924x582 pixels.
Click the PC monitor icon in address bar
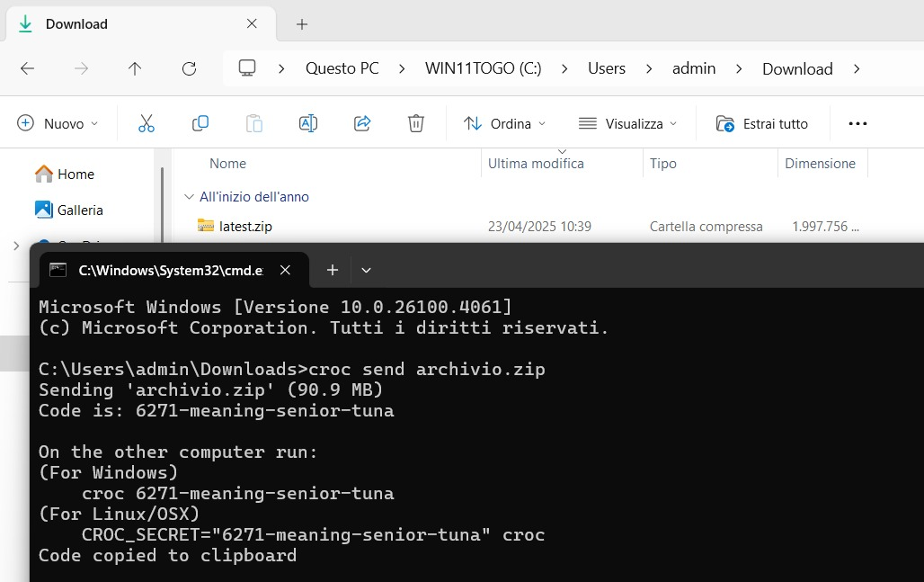pyautogui.click(x=247, y=68)
